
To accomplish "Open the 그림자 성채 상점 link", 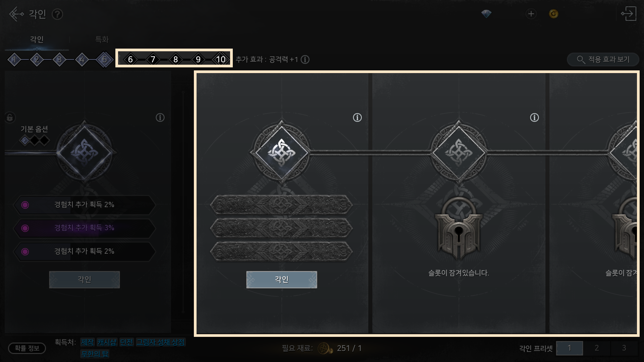I will click(x=160, y=342).
